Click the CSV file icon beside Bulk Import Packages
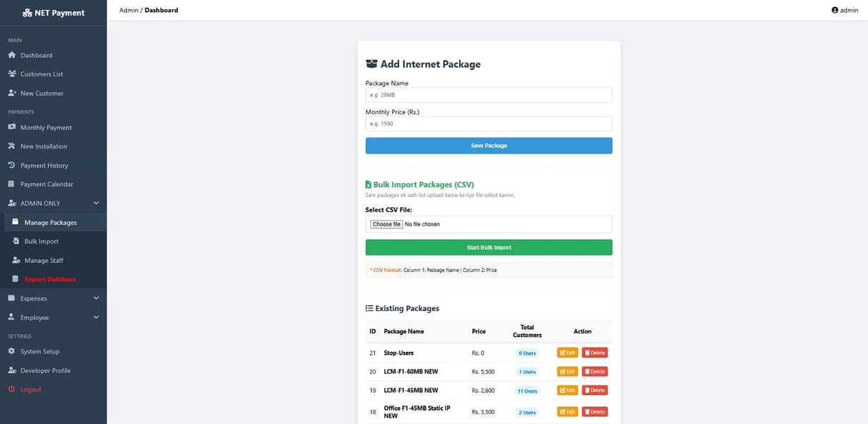 tap(368, 184)
